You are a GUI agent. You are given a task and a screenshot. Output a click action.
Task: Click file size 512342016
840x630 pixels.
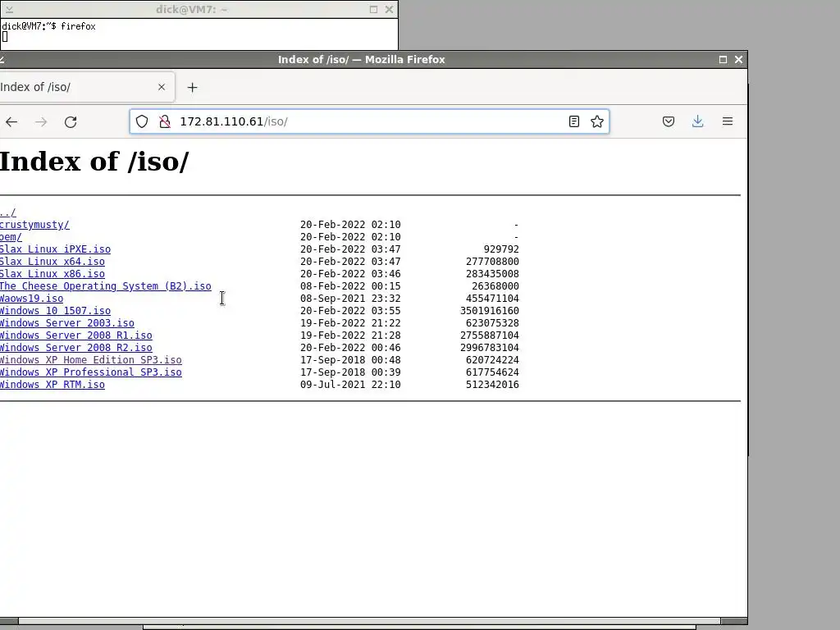(492, 385)
